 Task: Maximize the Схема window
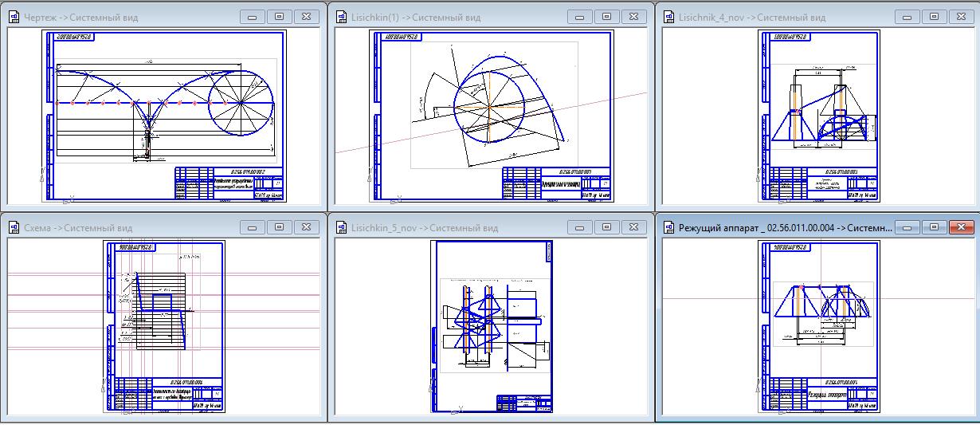click(280, 227)
